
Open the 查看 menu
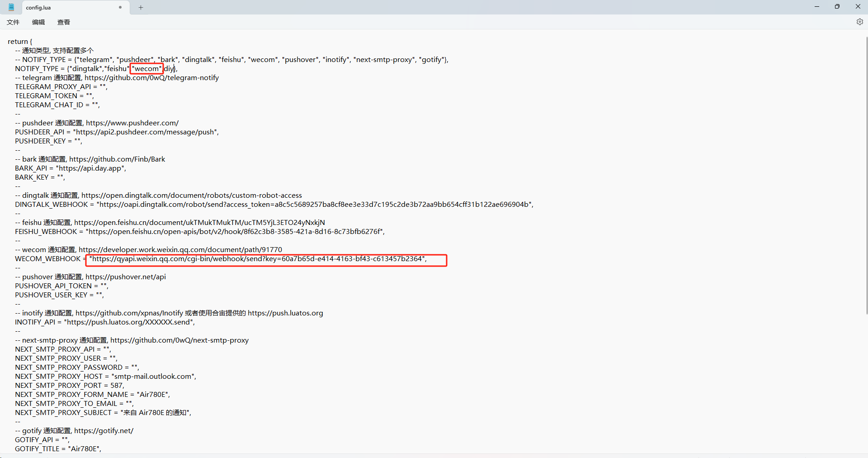tap(64, 22)
